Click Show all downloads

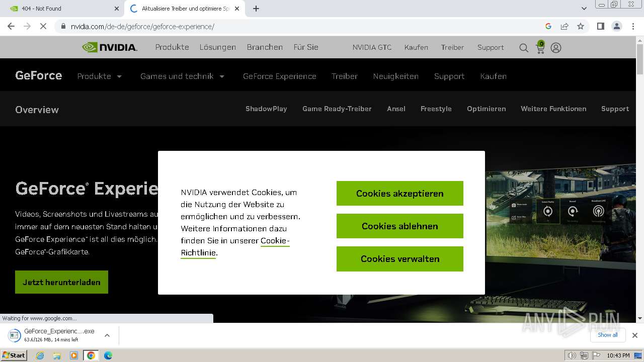pyautogui.click(x=608, y=335)
